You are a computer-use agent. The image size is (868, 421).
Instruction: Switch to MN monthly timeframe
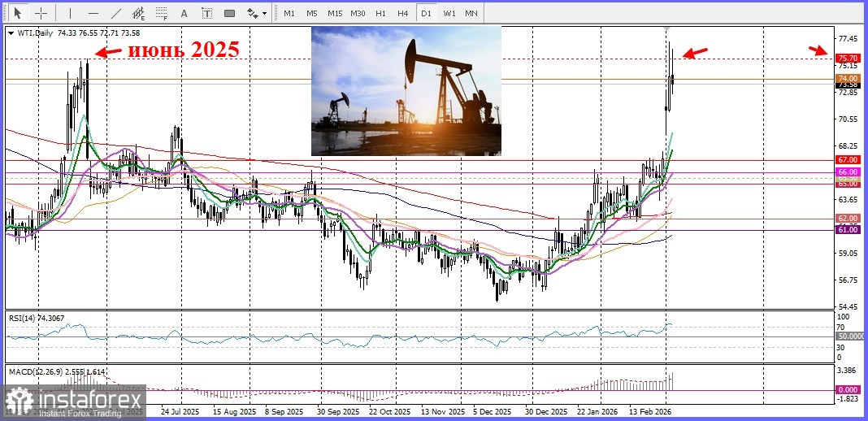pos(471,13)
